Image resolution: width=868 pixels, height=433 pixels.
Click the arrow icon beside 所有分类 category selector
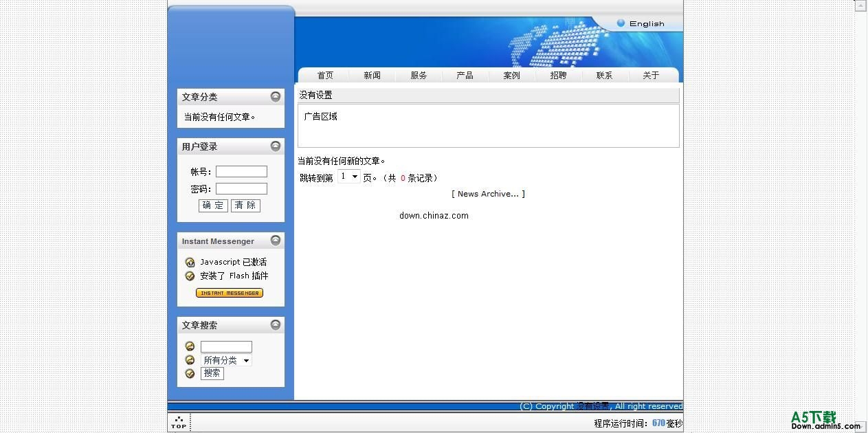190,359
